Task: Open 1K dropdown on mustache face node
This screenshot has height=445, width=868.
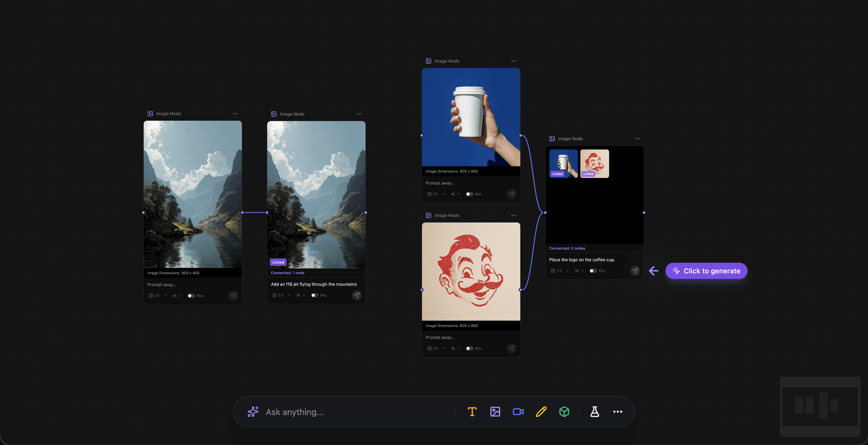Action: [x=455, y=348]
